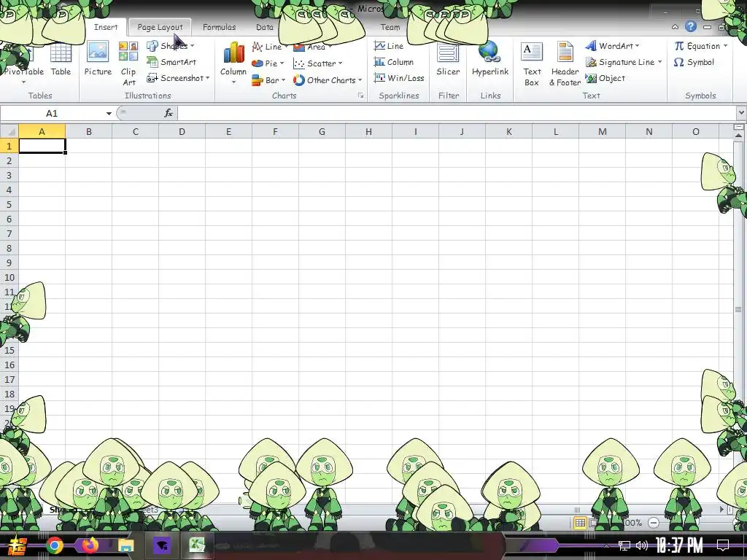Open the notification center icon
Viewport: 747px width, 560px height.
point(723,545)
